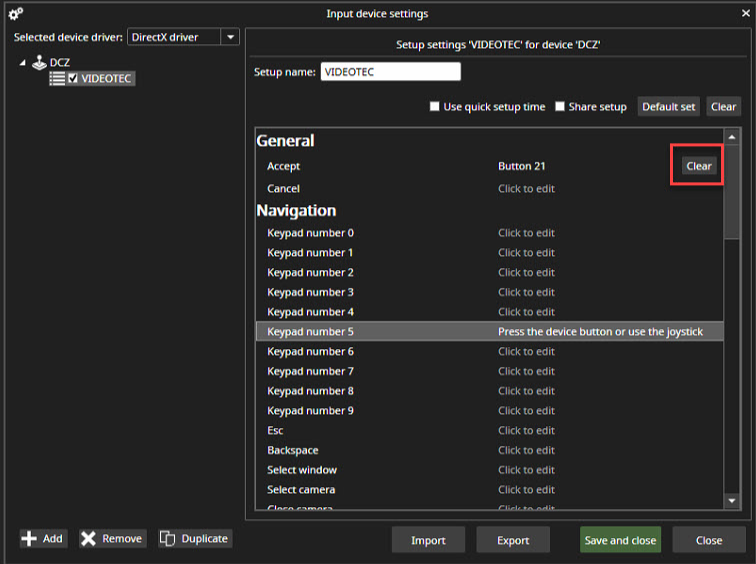Export the input device settings
Screen dimensions: 756x564
(513, 540)
